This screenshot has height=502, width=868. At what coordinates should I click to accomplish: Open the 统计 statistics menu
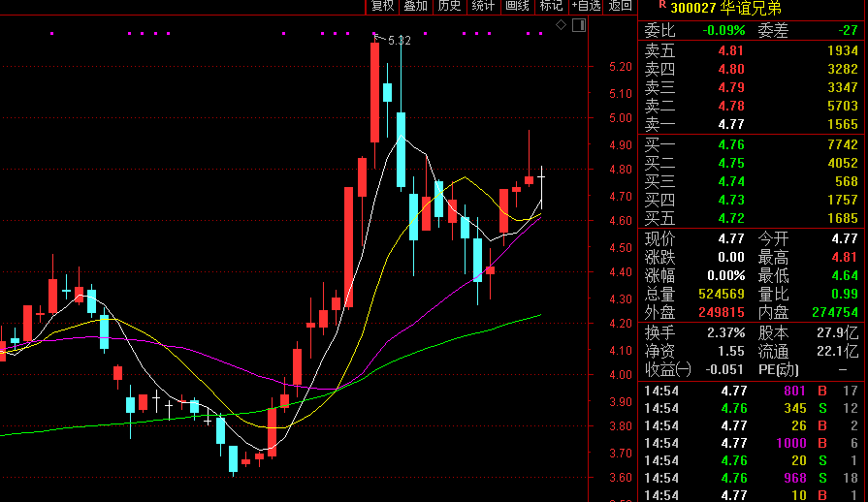[483, 6]
